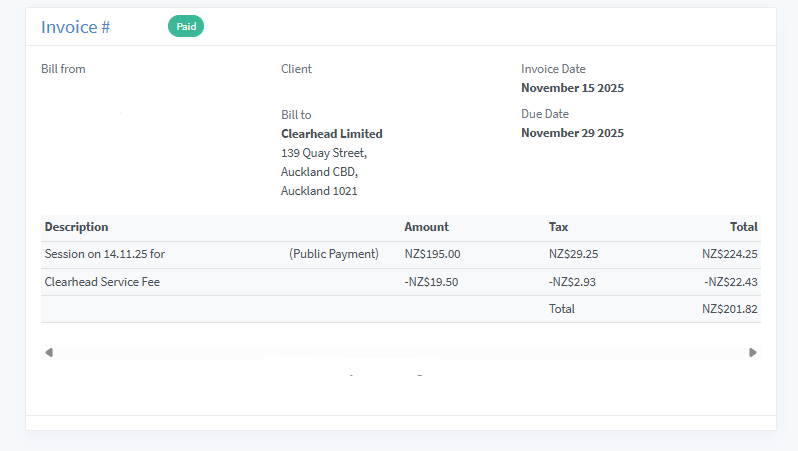Image resolution: width=798 pixels, height=451 pixels.
Task: Click the session amount NZ$195.00
Action: 432,254
